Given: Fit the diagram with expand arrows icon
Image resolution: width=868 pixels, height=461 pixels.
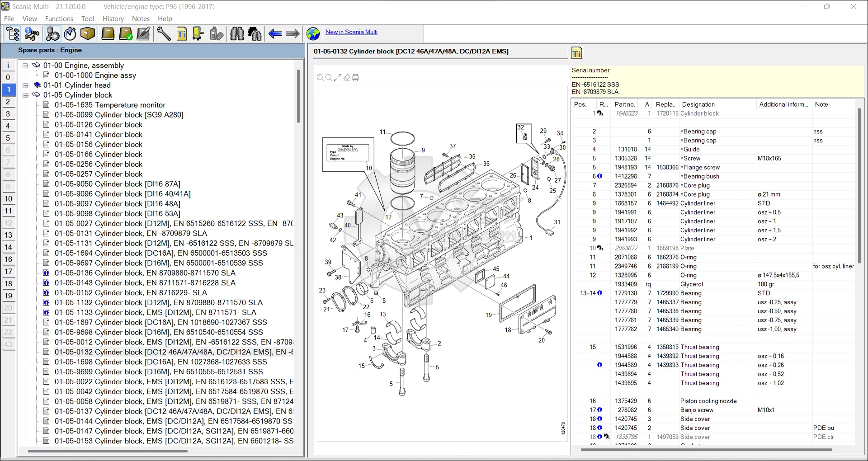Looking at the screenshot, I should click(x=338, y=78).
